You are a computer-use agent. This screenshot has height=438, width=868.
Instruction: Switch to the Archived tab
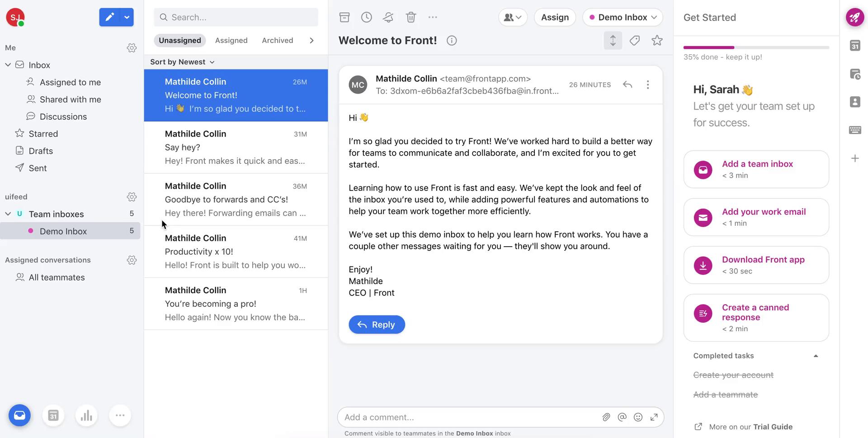[x=277, y=40]
